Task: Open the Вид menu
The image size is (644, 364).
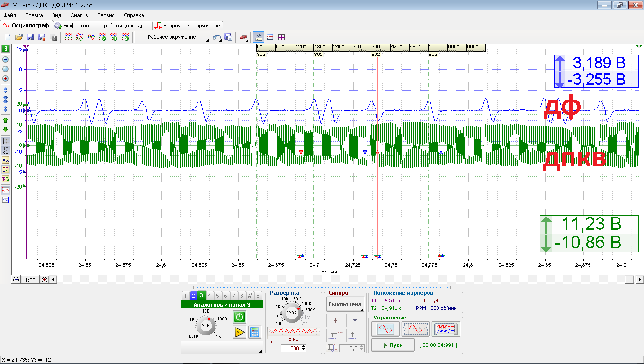Action: coord(57,15)
